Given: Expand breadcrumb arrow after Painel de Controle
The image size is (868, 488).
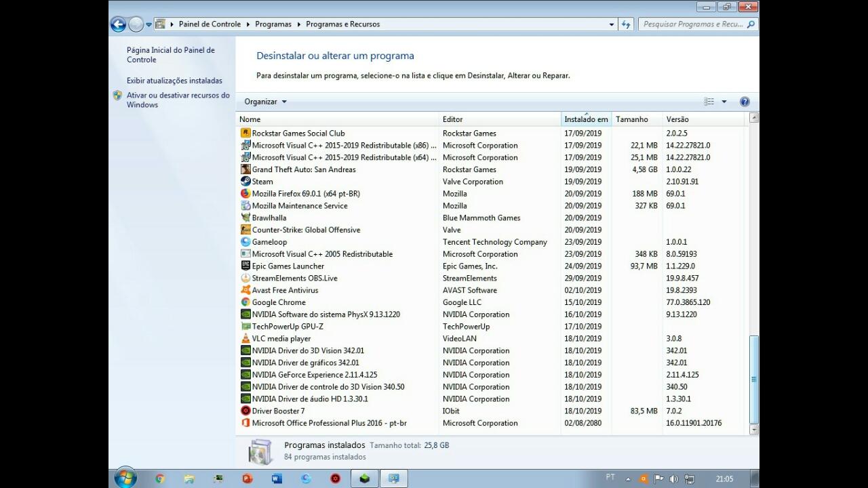Looking at the screenshot, I should pos(248,24).
